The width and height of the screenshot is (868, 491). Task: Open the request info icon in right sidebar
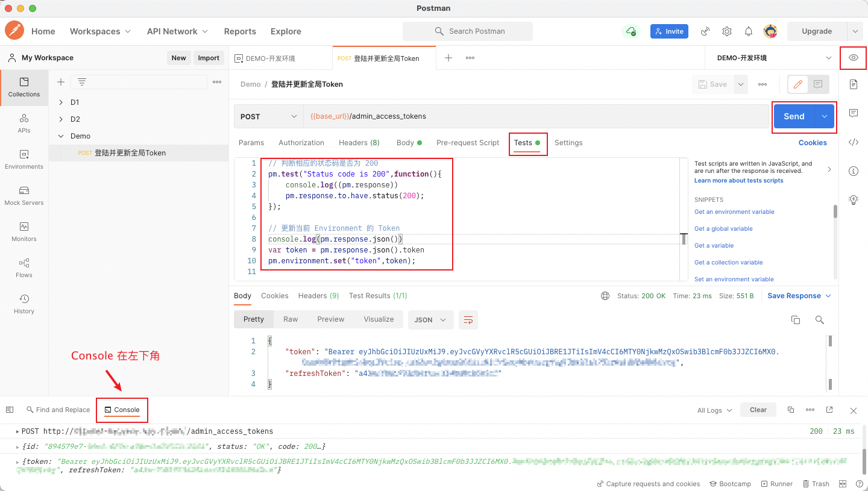(x=854, y=171)
